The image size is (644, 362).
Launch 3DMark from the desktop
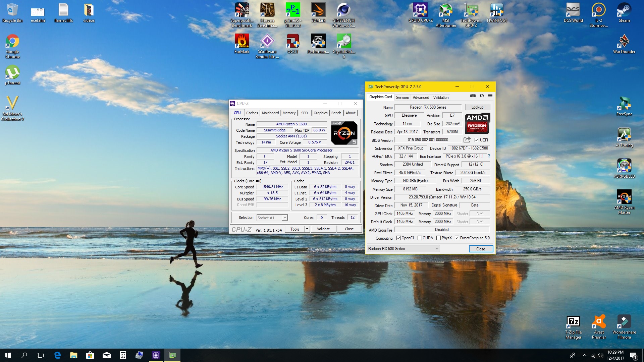click(x=318, y=13)
